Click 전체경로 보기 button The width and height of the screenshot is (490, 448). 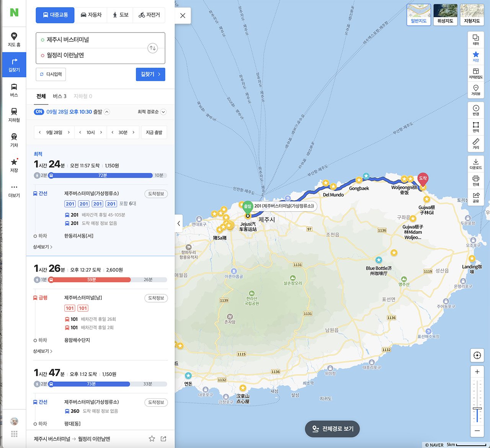[332, 429]
